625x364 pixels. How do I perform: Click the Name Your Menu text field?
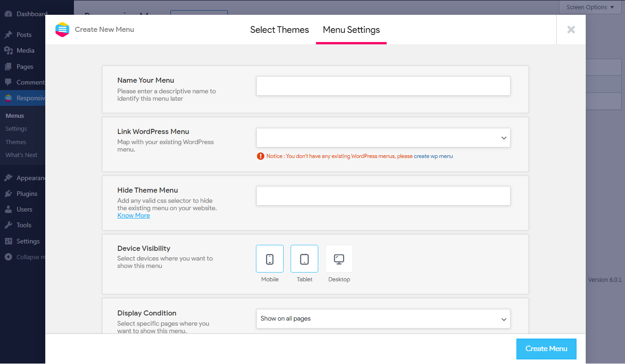pos(383,86)
